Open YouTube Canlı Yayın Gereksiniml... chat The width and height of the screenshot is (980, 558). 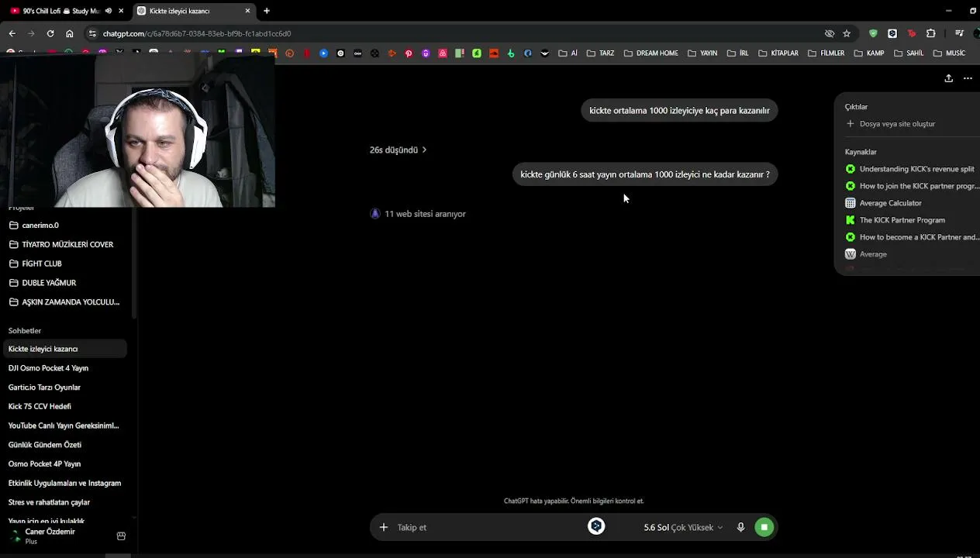click(x=66, y=425)
